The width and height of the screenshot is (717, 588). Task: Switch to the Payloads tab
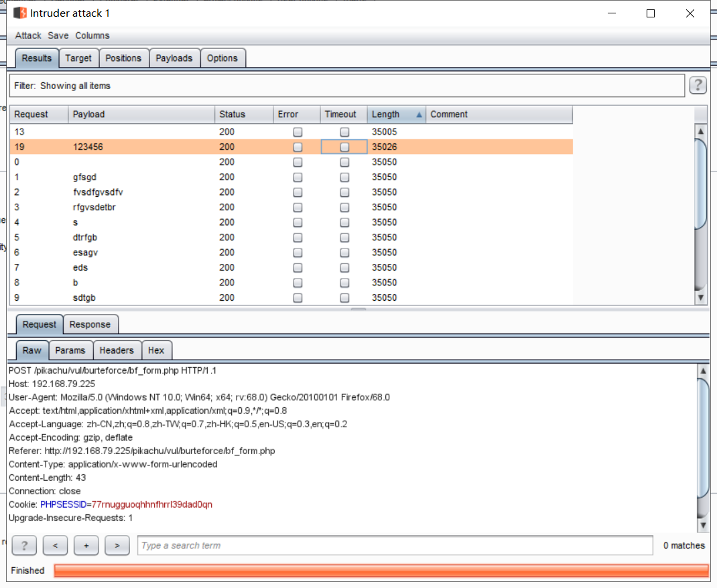[174, 58]
